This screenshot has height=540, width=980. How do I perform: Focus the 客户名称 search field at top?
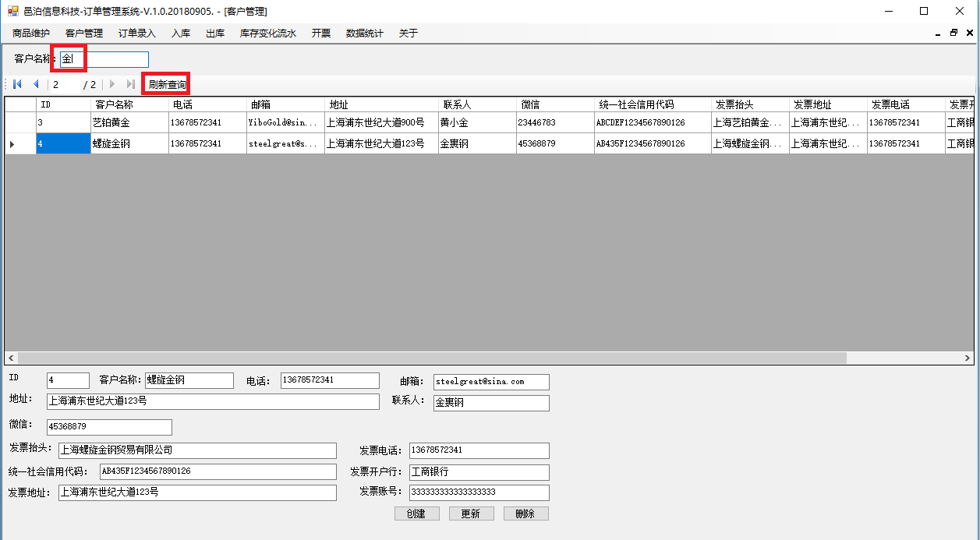[104, 59]
